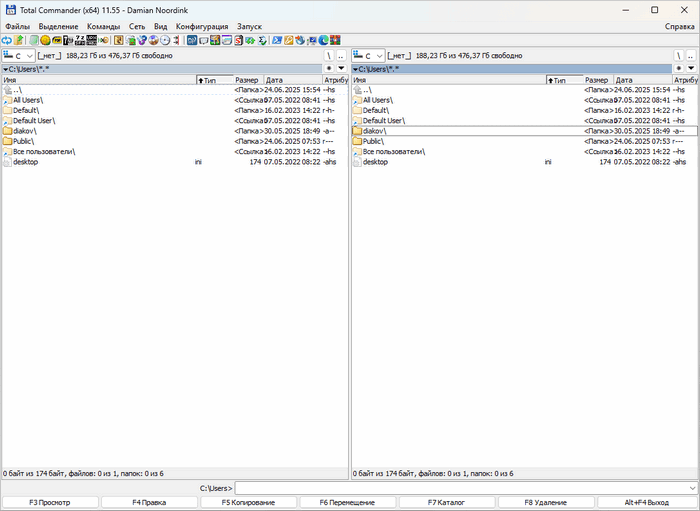700x511 pixels.
Task: Click the green sigma toolbar icon
Action: coord(262,40)
